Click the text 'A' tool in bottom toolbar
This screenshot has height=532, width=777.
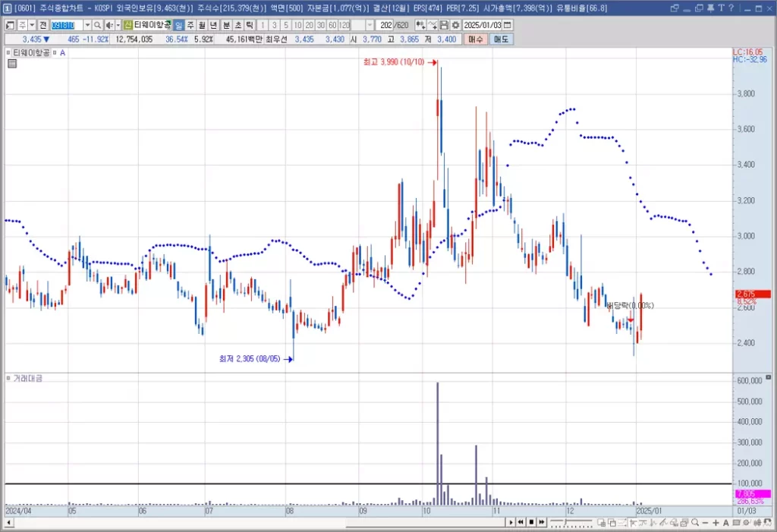[x=725, y=523]
